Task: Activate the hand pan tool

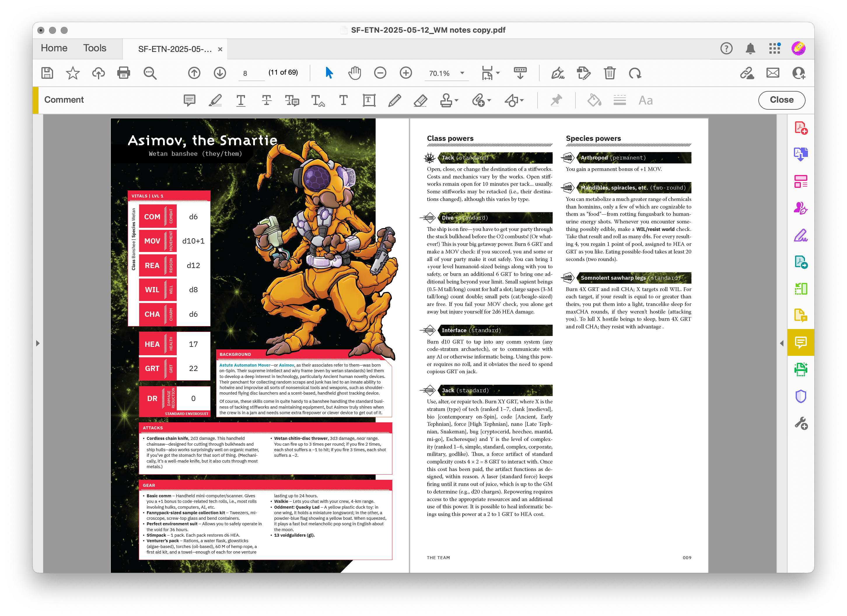Action: coord(354,73)
